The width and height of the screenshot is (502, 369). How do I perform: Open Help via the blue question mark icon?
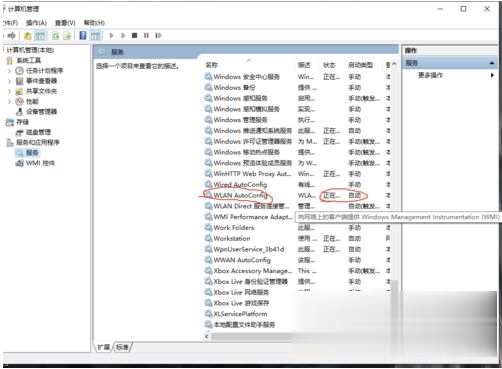click(83, 35)
